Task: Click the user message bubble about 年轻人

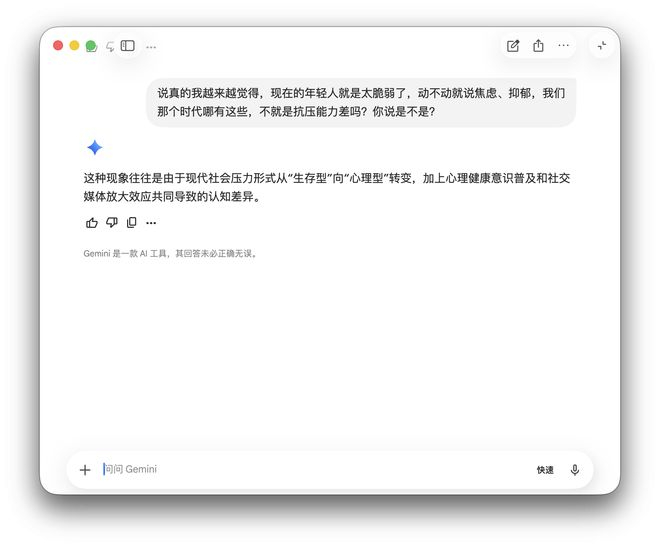Action: pos(361,102)
